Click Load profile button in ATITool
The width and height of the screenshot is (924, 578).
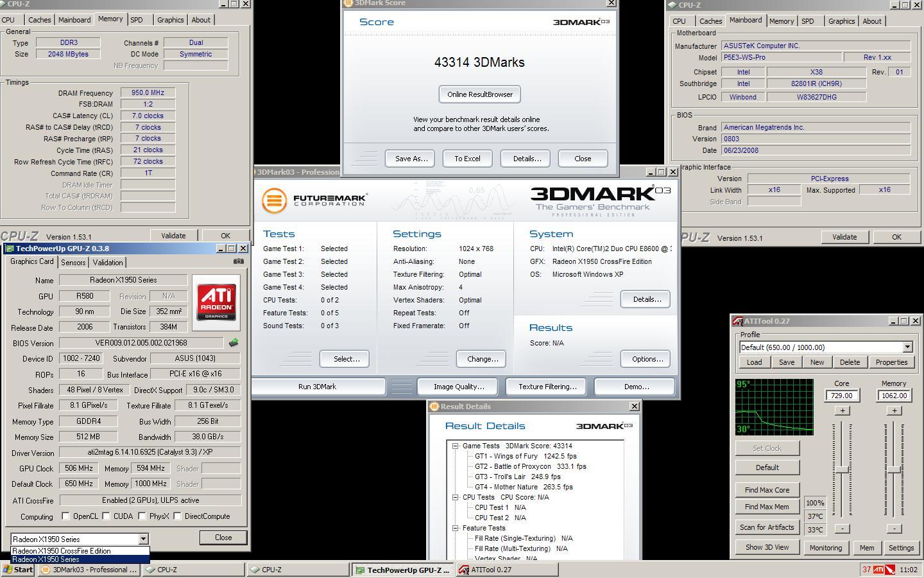click(754, 362)
